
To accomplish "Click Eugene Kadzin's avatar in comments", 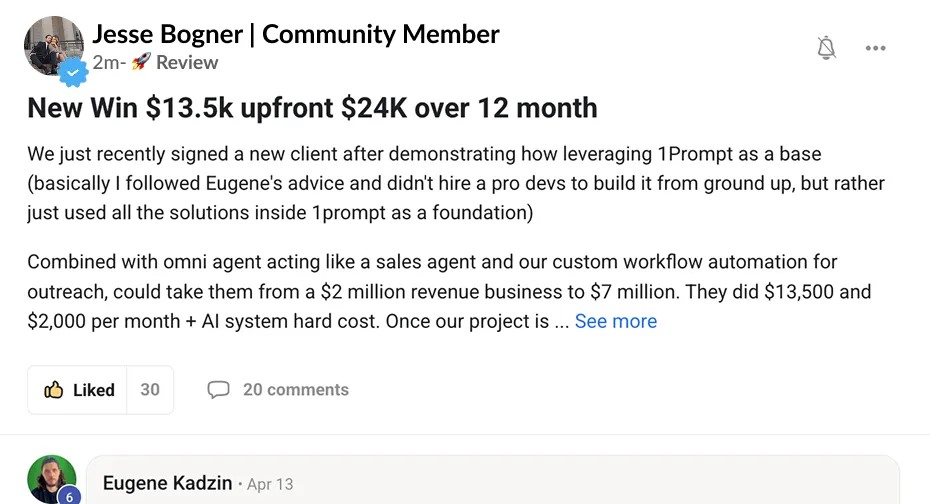I will tap(52, 479).
